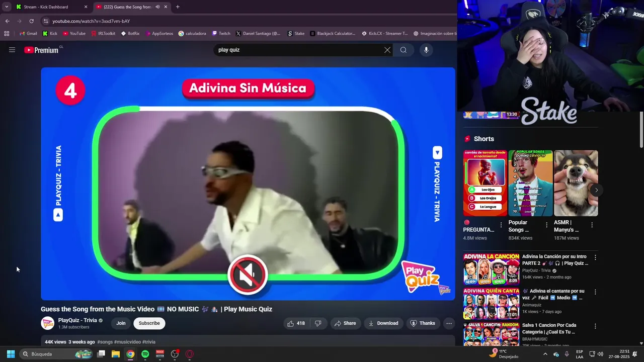644x362 pixels.
Task: Clear the 'play quiz' search text
Action: coord(387,50)
